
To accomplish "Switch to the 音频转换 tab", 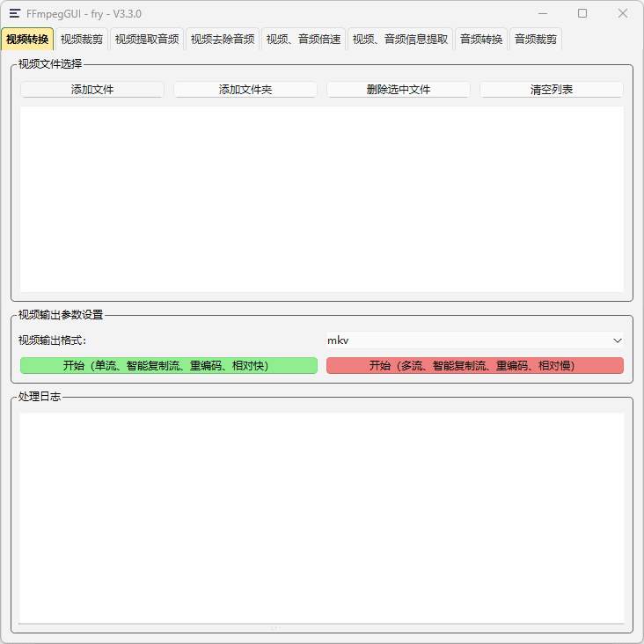I will click(x=481, y=39).
